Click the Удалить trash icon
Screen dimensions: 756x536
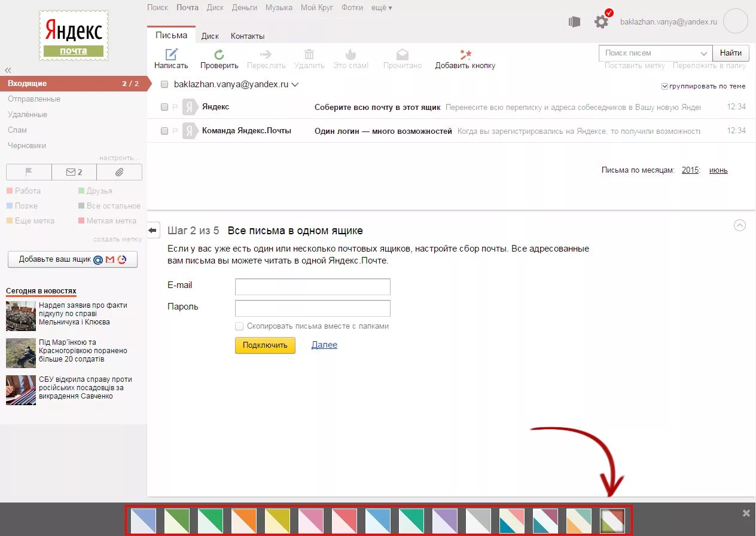(x=309, y=54)
